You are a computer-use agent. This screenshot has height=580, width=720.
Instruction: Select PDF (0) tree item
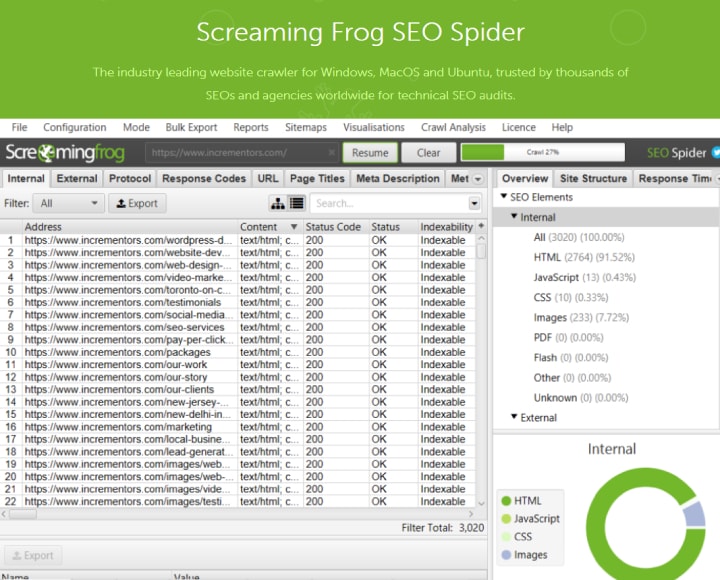(x=568, y=338)
